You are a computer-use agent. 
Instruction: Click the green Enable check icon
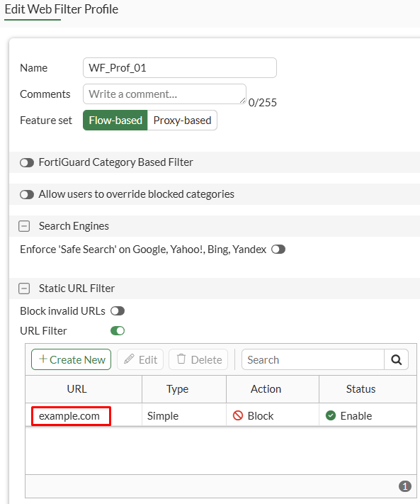(x=331, y=415)
